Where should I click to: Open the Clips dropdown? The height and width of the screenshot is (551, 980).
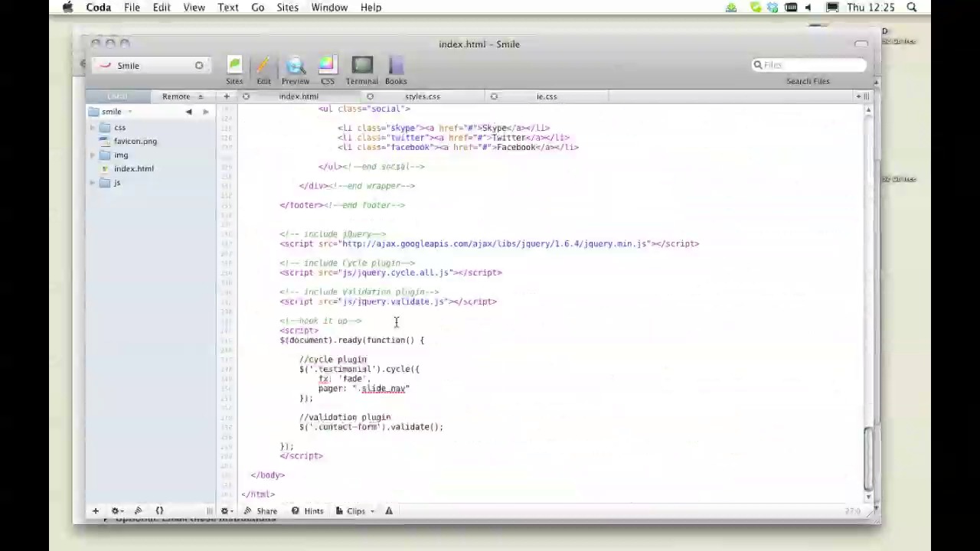(354, 510)
